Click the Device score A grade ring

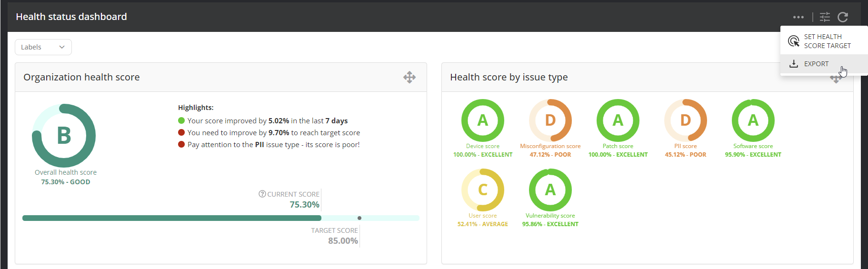tap(483, 120)
